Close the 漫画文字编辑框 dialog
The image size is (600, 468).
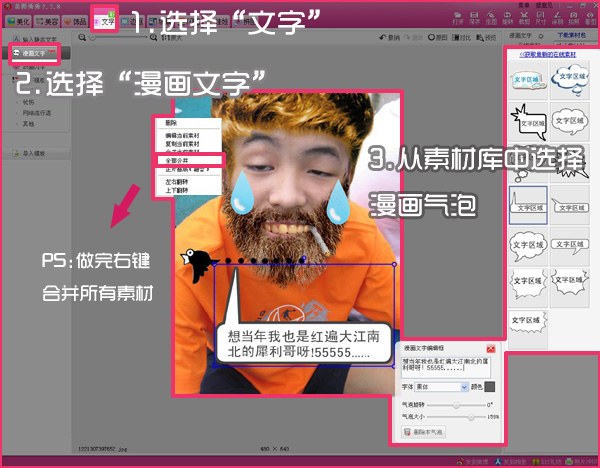tap(505, 347)
